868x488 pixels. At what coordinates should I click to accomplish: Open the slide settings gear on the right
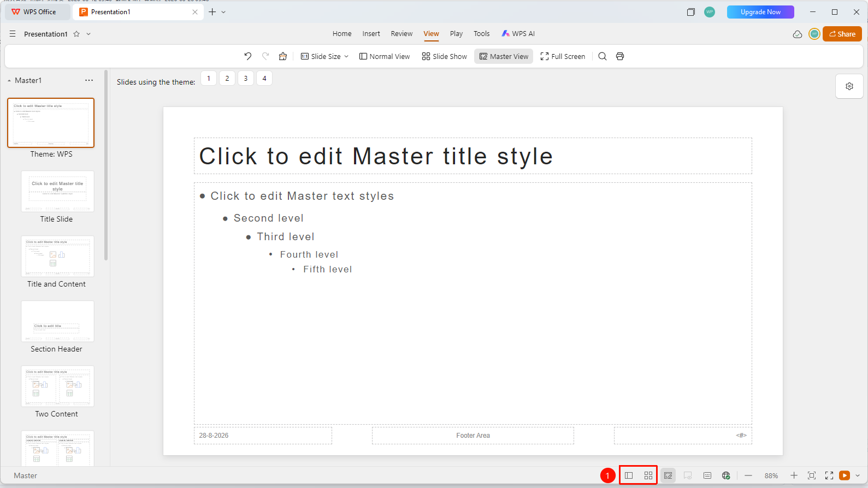pos(849,86)
